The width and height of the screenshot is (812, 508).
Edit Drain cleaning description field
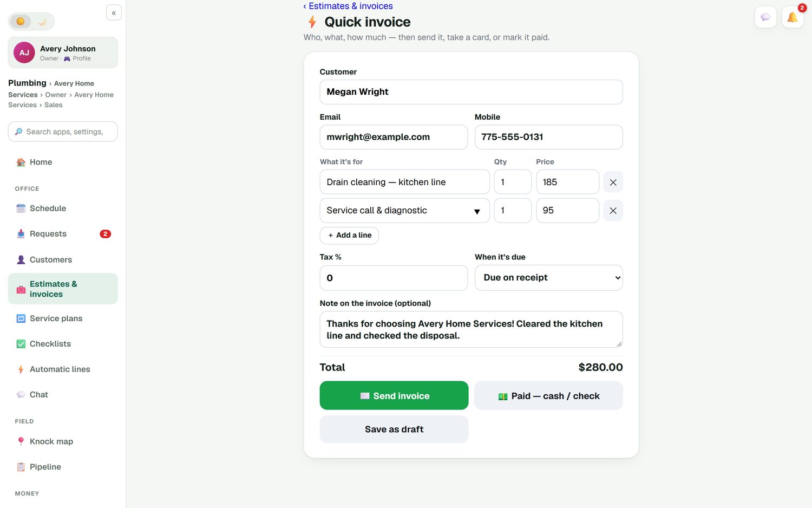click(404, 182)
